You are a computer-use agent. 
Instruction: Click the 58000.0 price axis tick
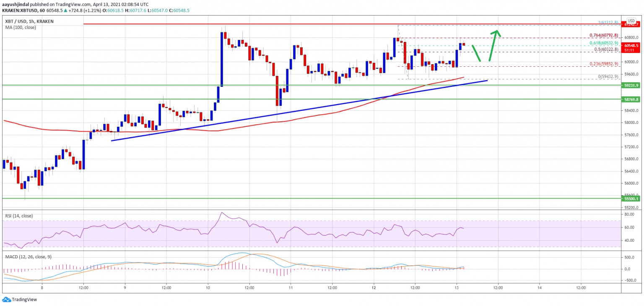631,123
